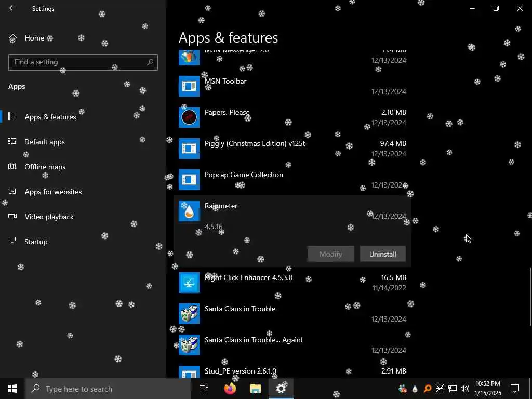Select Santa Claus in Trouble... Again! entry
Image resolution: width=532 pixels, height=399 pixels.
[292, 345]
